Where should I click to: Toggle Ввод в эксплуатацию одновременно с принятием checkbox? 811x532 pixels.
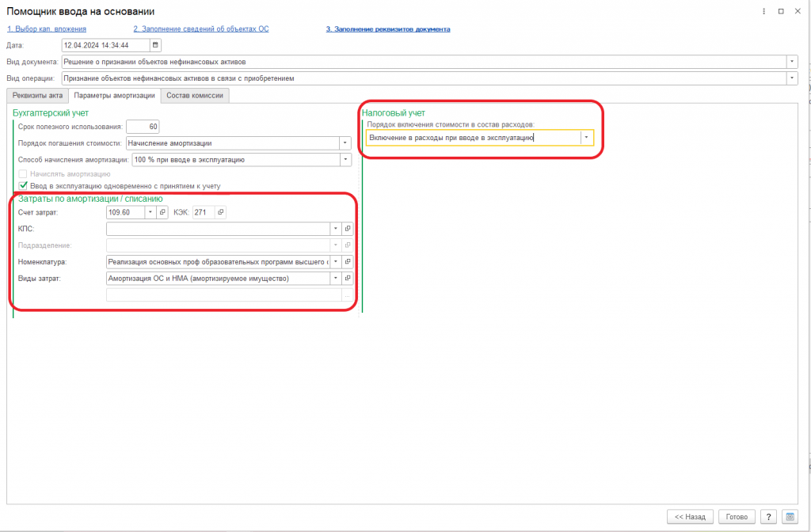point(23,185)
